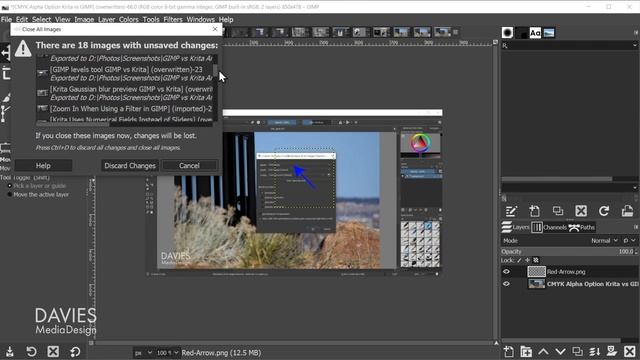This screenshot has height=360, width=640.
Task: Open the Filters menu
Action: coord(173,19)
